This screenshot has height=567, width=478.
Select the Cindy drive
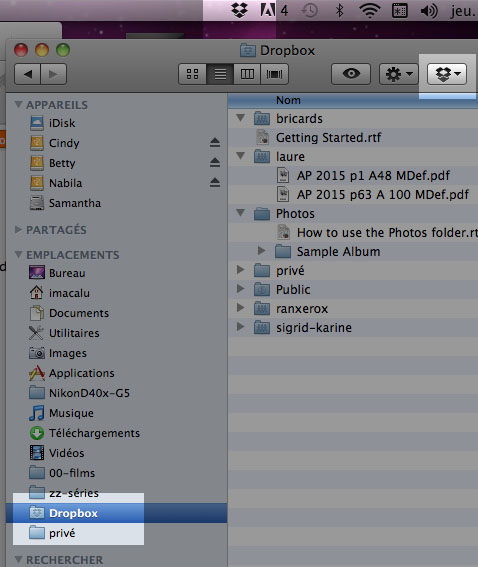pyautogui.click(x=64, y=143)
